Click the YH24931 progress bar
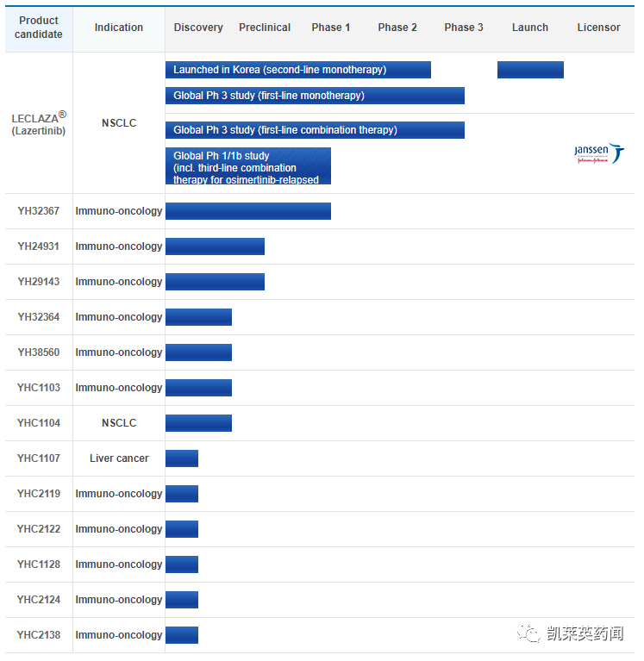 (x=215, y=246)
